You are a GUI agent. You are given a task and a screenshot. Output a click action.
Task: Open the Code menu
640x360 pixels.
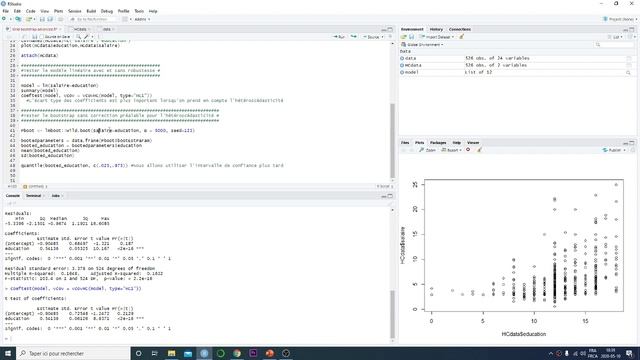click(x=31, y=11)
